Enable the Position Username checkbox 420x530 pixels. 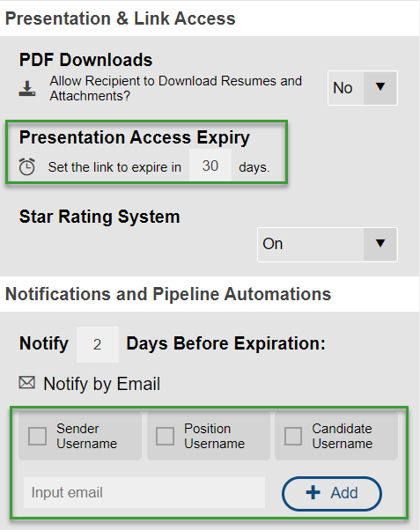[x=165, y=436]
